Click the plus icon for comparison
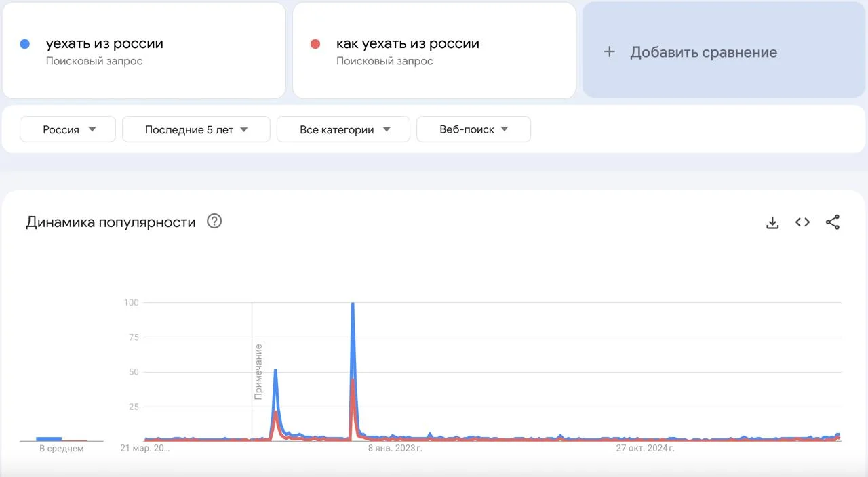Screen dimensions: 868x477 point(609,52)
